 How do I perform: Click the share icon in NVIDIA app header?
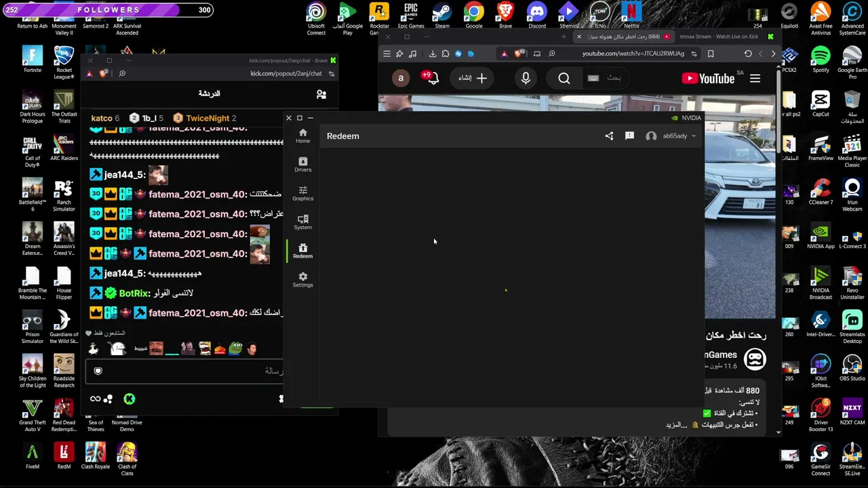click(x=609, y=136)
